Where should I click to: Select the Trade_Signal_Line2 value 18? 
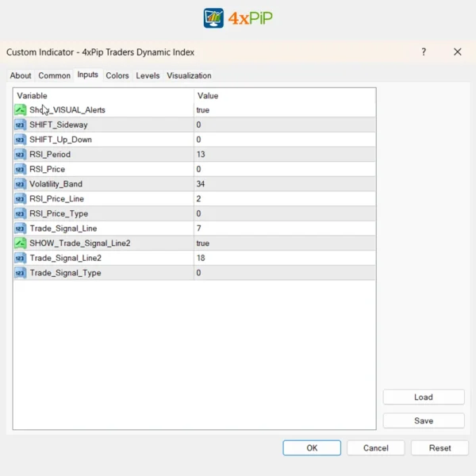pyautogui.click(x=201, y=258)
